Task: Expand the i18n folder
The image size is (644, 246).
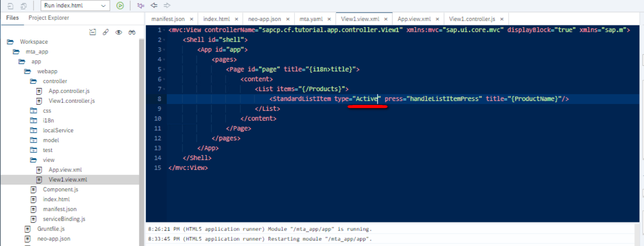Action: tap(33, 121)
